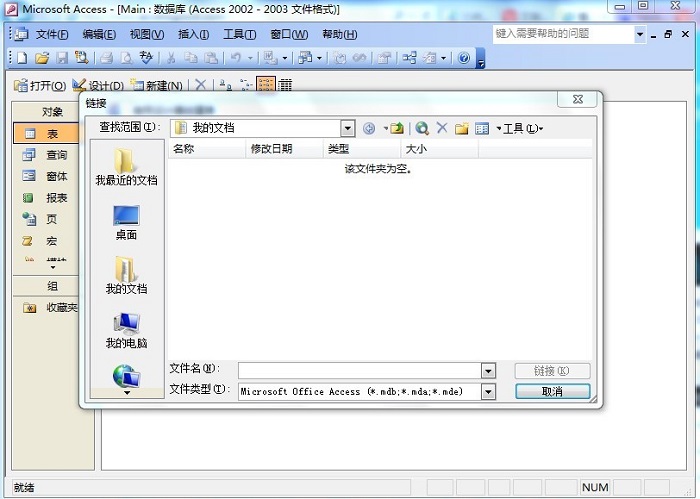
Task: Open the 工具(L) dropdown menu
Action: tap(522, 129)
